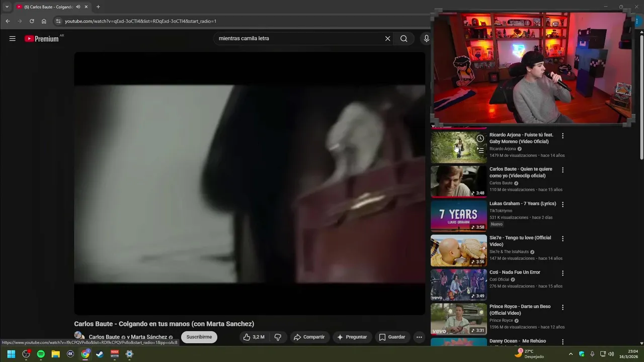Click the Chrome address bar URL
The height and width of the screenshot is (362, 644).
[x=140, y=21]
